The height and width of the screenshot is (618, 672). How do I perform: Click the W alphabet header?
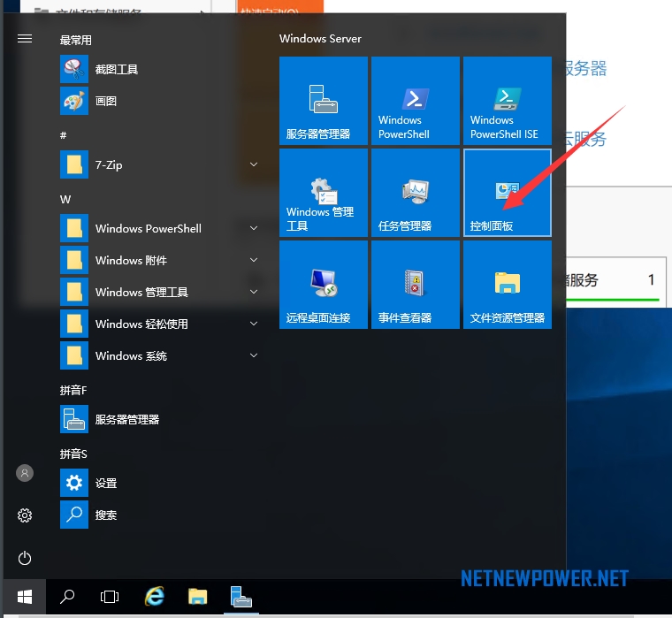(x=65, y=199)
